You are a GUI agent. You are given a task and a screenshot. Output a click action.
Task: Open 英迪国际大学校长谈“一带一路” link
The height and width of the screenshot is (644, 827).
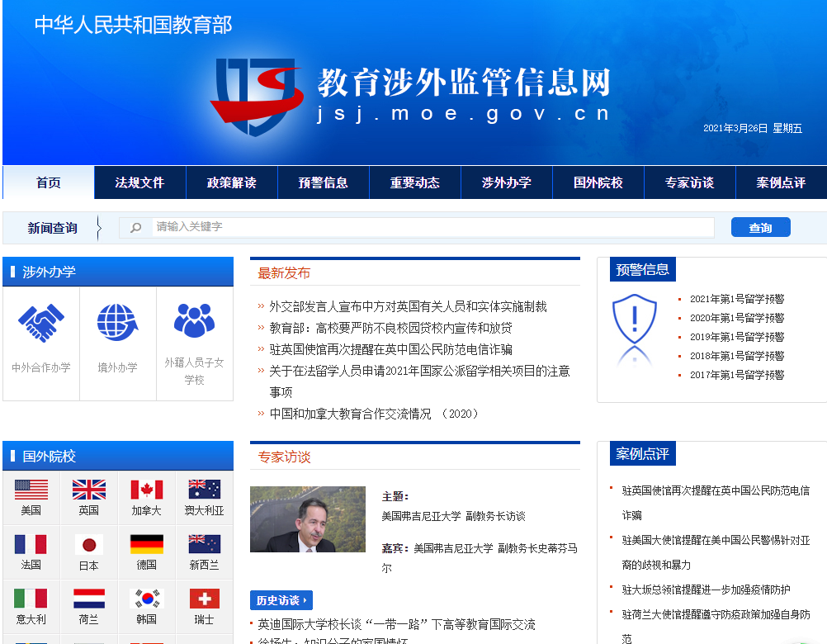click(396, 624)
